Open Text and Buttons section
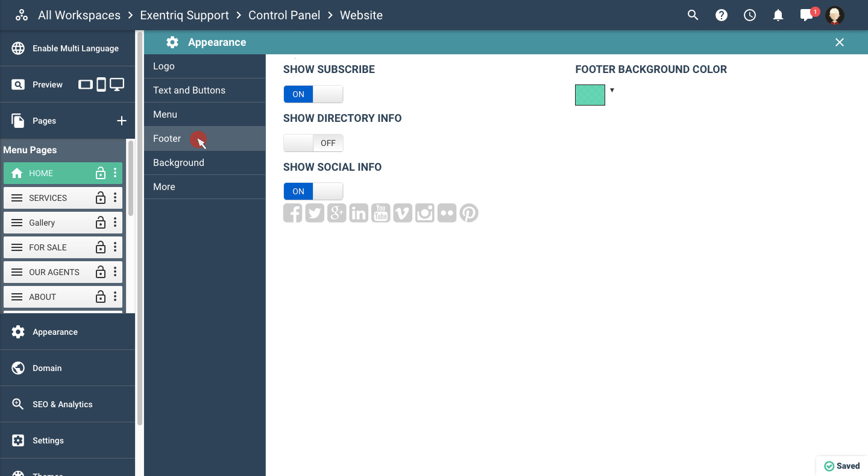The height and width of the screenshot is (476, 868). coord(189,90)
